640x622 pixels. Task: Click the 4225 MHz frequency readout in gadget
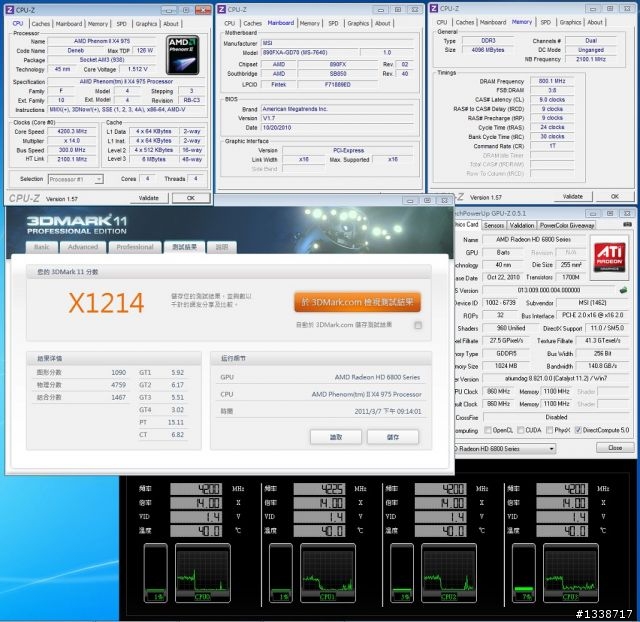point(320,489)
